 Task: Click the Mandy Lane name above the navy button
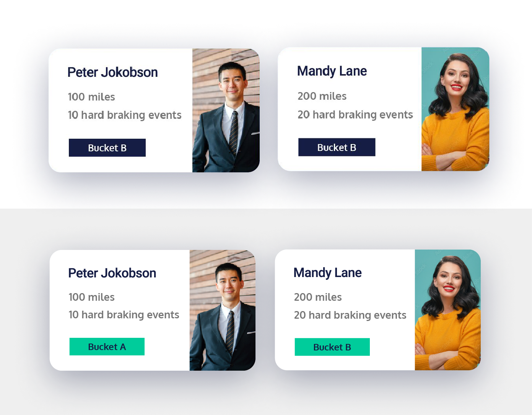332,71
